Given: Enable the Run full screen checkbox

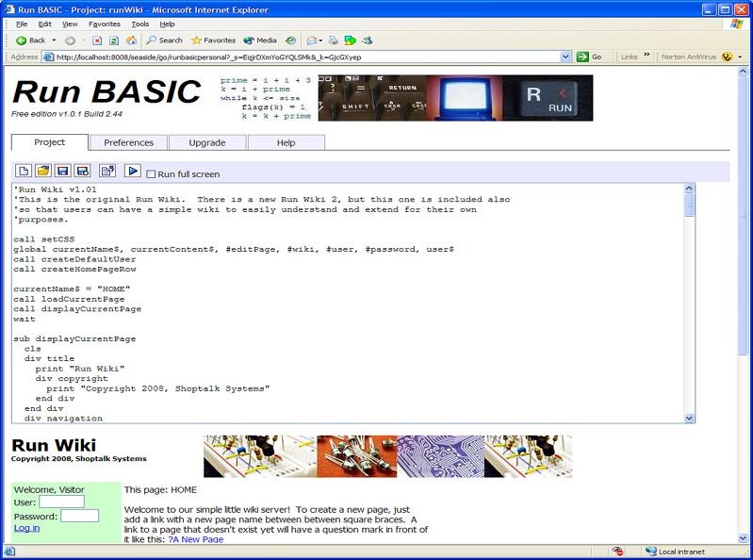Looking at the screenshot, I should pos(152,174).
